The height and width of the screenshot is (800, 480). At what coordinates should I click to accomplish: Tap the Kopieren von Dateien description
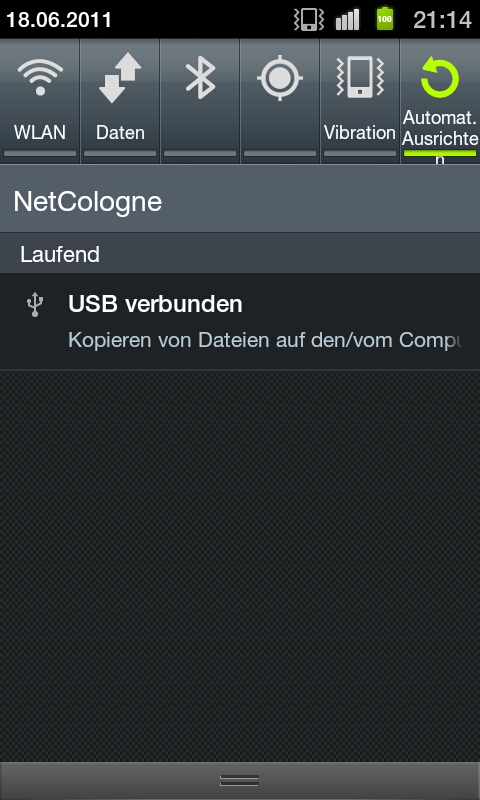pos(264,340)
